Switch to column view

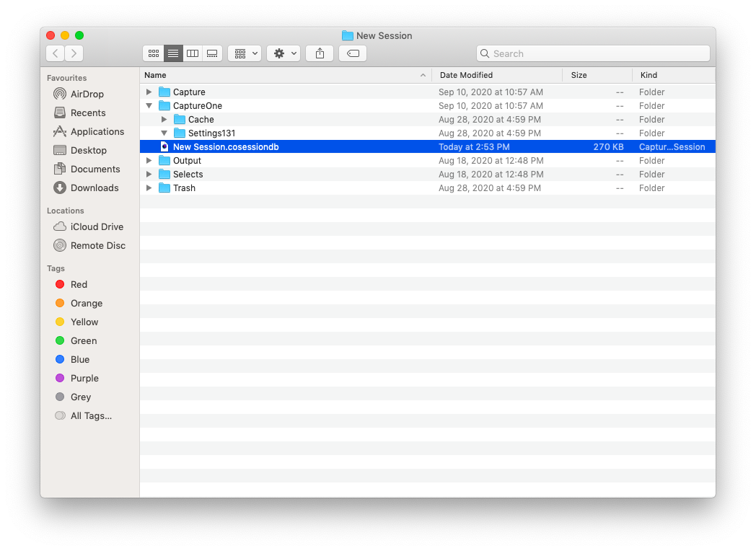pyautogui.click(x=193, y=53)
